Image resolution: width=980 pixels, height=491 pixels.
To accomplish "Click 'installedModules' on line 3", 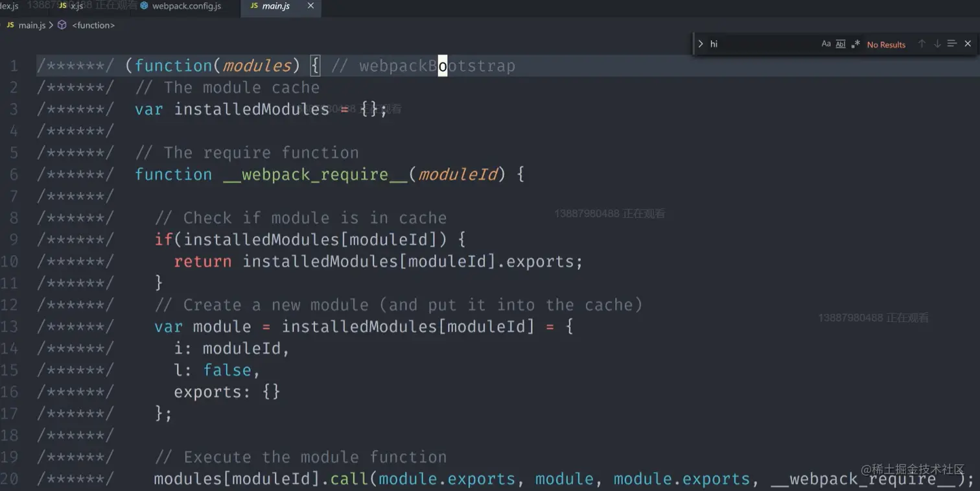I will 251,109.
